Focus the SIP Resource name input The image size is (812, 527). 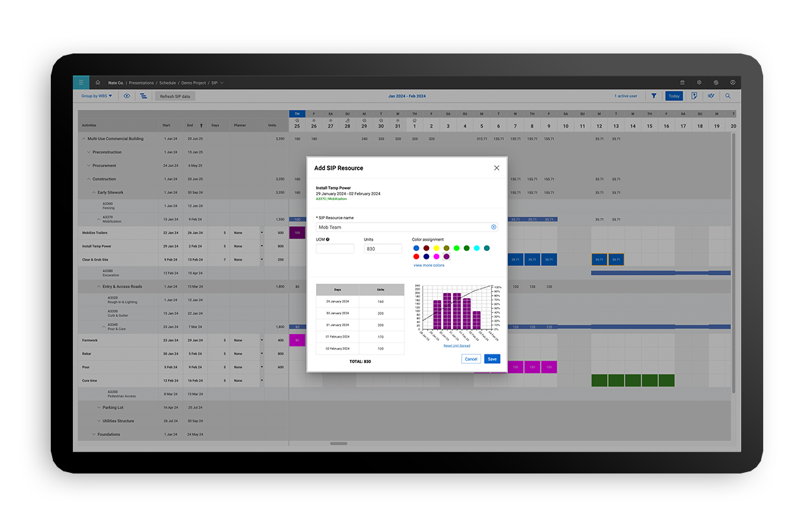407,227
